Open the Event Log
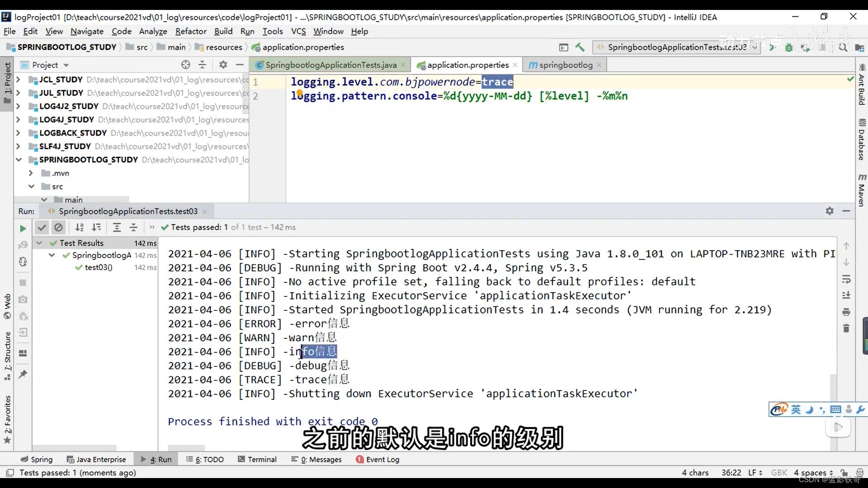 point(377,460)
